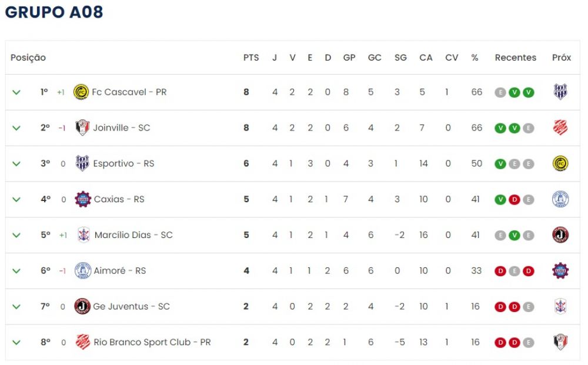Expand the Fc Cascavel row chevron
The image size is (588, 365).
point(16,92)
